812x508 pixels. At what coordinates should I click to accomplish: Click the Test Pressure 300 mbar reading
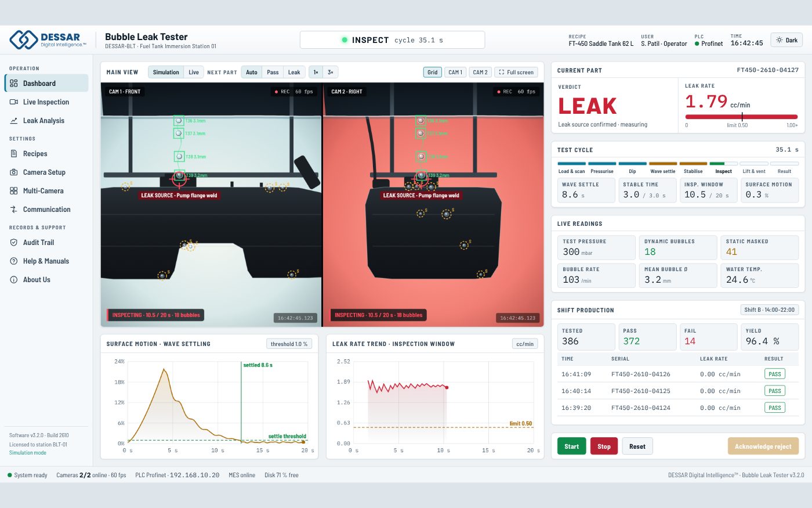point(596,247)
